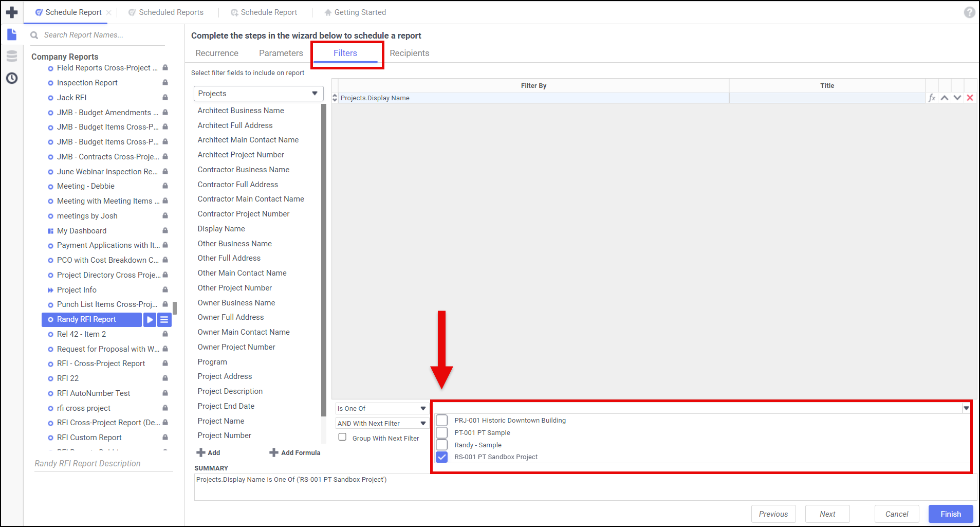The width and height of the screenshot is (980, 527).
Task: Click the Add Formula button
Action: [295, 452]
